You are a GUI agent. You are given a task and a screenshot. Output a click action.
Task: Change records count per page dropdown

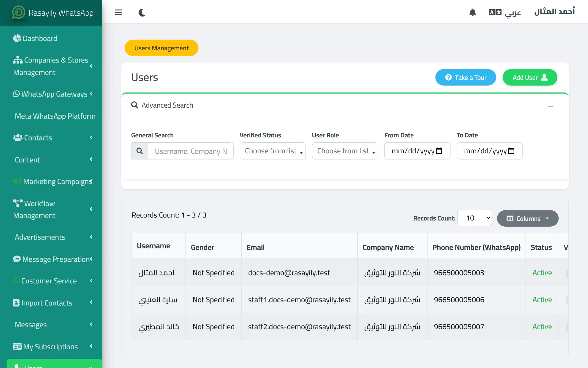(475, 218)
